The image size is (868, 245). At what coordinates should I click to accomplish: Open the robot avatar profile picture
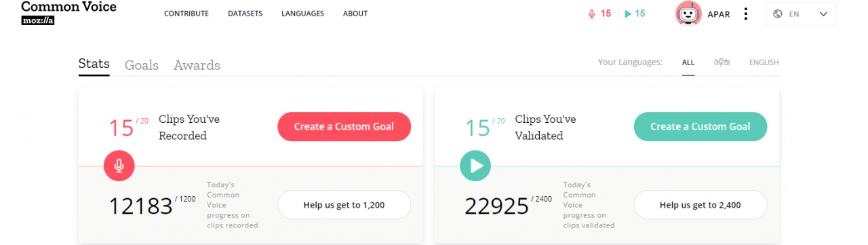pyautogui.click(x=689, y=14)
